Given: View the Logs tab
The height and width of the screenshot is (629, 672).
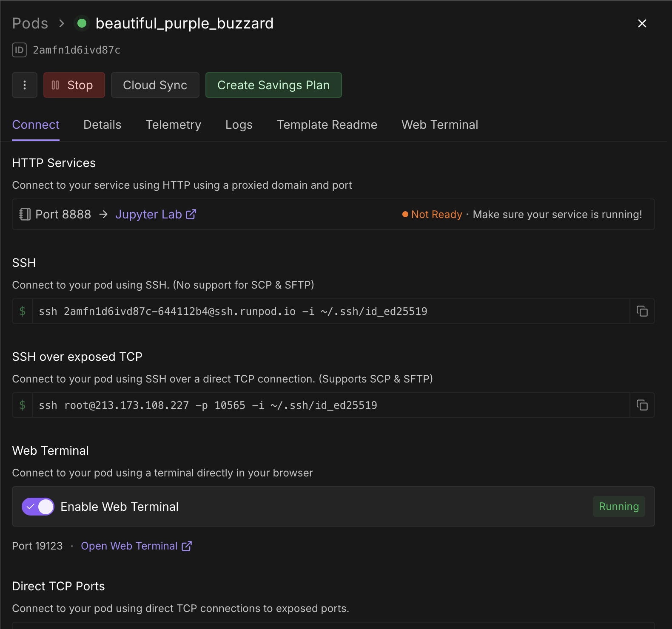Looking at the screenshot, I should [239, 125].
